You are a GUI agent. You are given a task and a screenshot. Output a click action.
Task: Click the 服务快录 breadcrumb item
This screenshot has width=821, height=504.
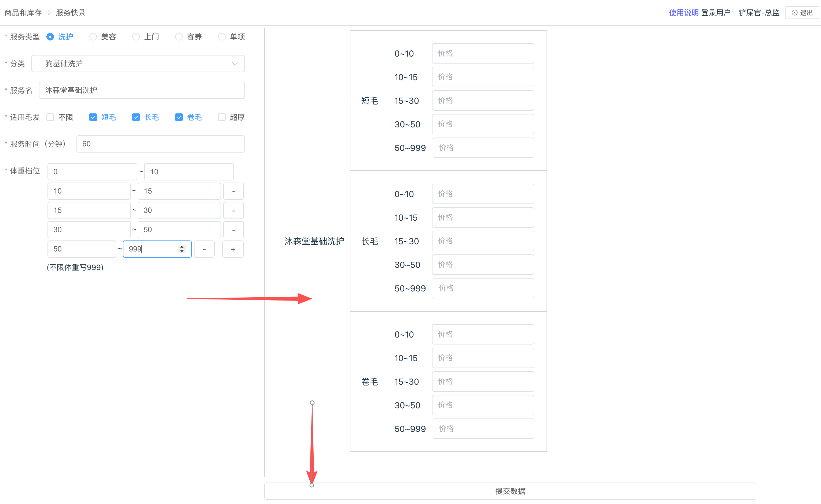71,13
